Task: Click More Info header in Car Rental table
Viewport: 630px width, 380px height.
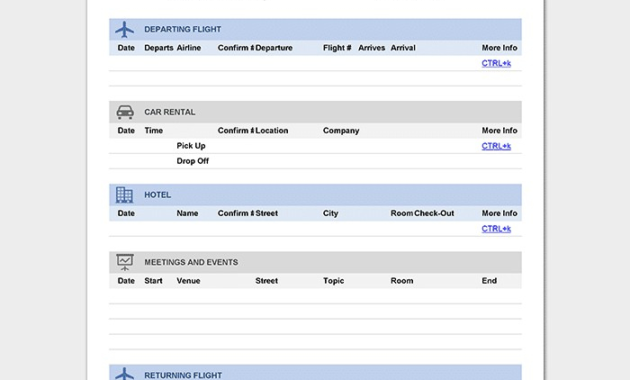Action: [x=499, y=131]
